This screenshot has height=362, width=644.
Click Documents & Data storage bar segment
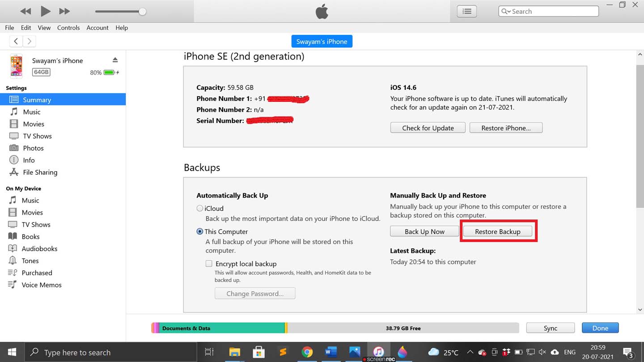222,328
